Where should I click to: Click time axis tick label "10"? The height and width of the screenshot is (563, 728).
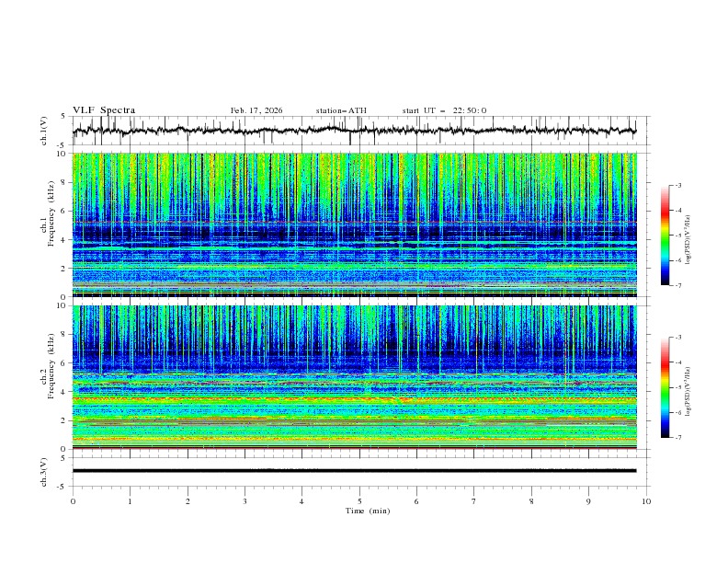pyautogui.click(x=646, y=501)
